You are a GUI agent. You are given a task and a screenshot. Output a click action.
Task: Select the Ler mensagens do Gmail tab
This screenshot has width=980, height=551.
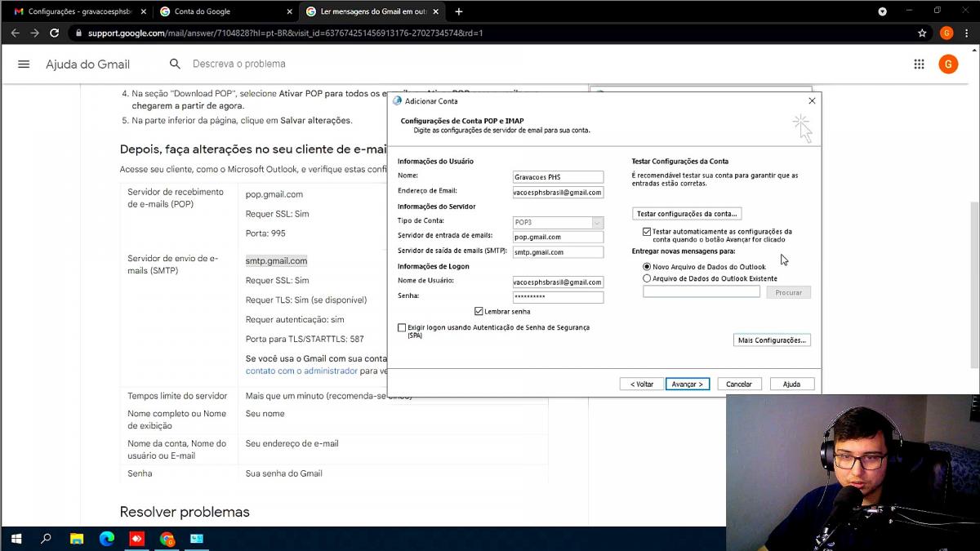tap(373, 11)
